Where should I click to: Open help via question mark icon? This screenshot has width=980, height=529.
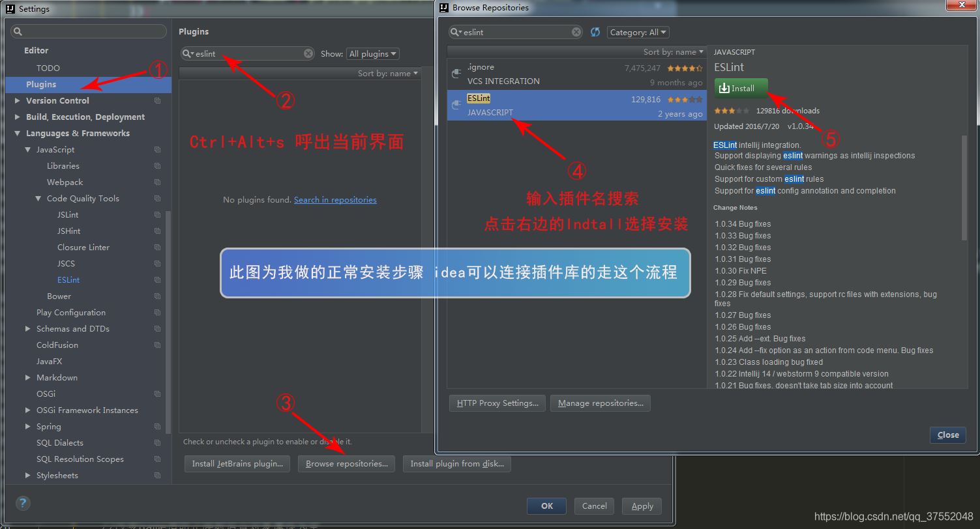[x=23, y=503]
